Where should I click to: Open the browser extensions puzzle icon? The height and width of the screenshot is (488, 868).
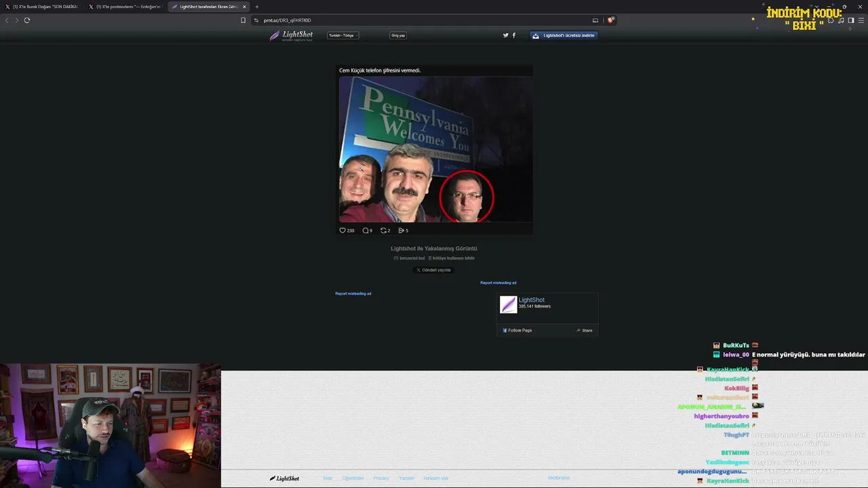(831, 20)
